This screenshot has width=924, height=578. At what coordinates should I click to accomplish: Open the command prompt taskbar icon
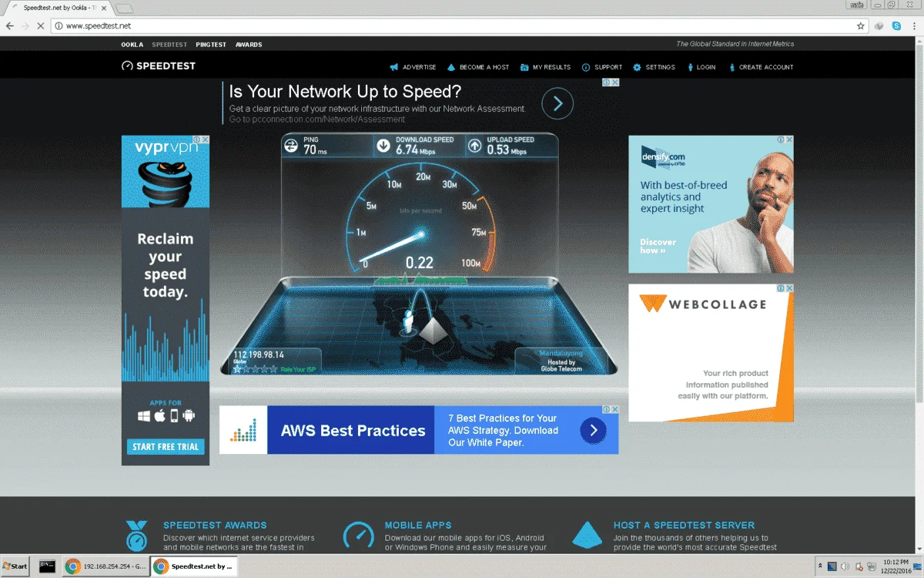(48, 566)
